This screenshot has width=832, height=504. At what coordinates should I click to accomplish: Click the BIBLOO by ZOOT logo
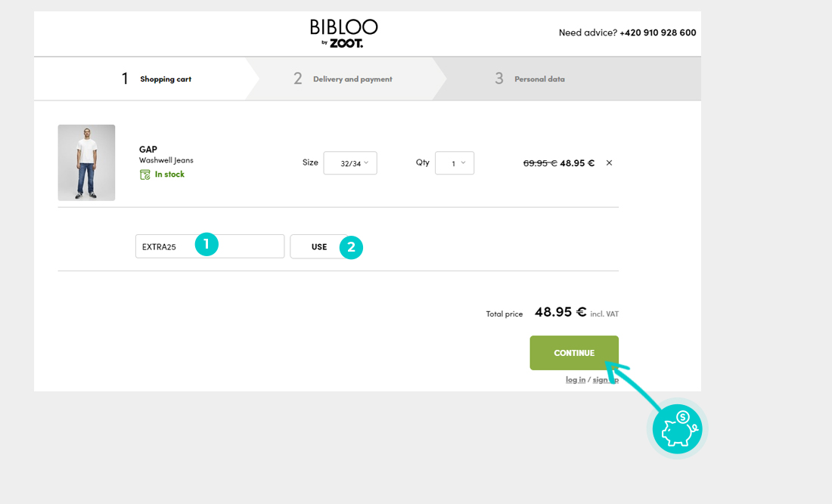344,33
